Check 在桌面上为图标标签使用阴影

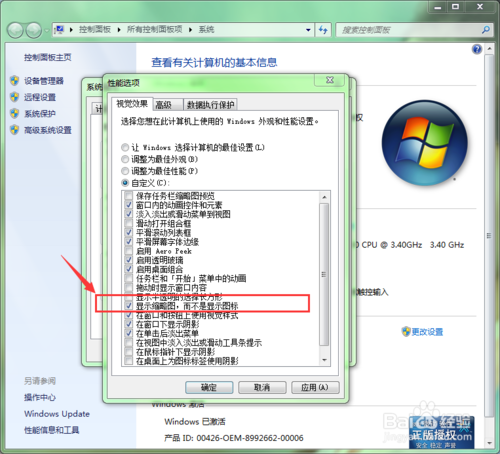point(129,361)
